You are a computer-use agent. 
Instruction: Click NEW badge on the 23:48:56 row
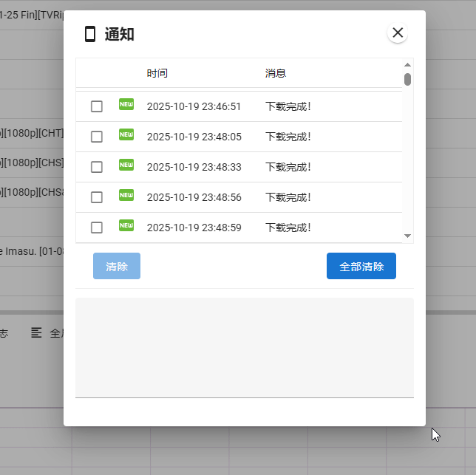126,195
